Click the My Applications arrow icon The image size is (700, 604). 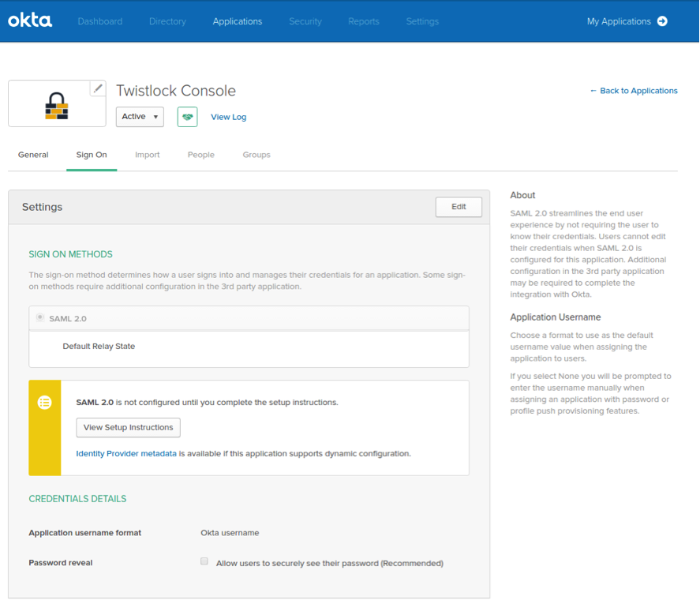(662, 21)
